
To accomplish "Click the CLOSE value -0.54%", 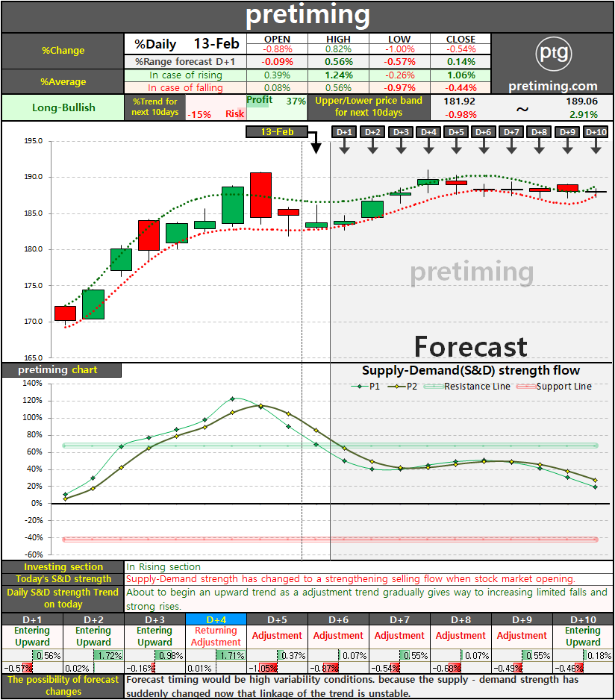I will pyautogui.click(x=461, y=49).
